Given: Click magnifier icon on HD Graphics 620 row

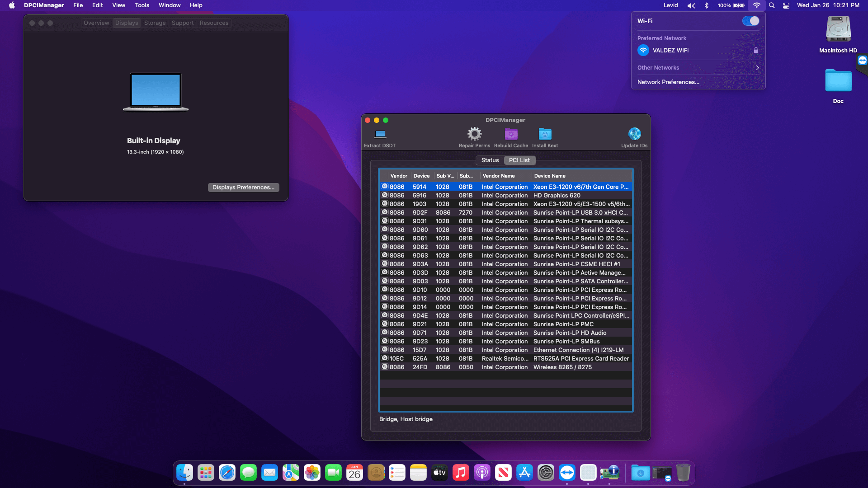Looking at the screenshot, I should [385, 195].
